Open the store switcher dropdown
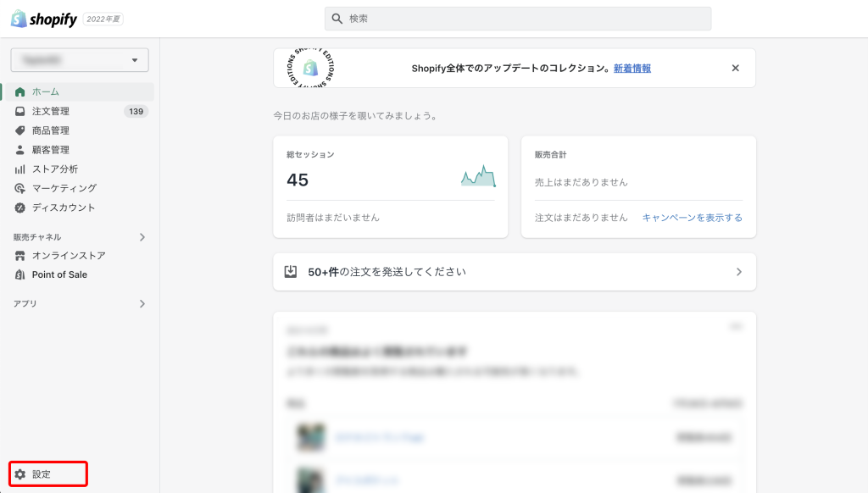Image resolution: width=868 pixels, height=493 pixels. point(80,60)
